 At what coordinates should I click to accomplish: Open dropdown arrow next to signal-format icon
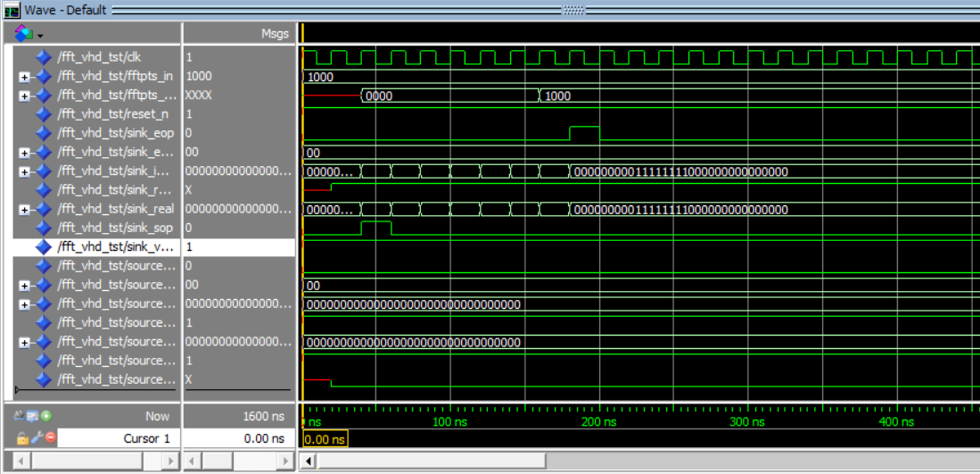coord(40,35)
